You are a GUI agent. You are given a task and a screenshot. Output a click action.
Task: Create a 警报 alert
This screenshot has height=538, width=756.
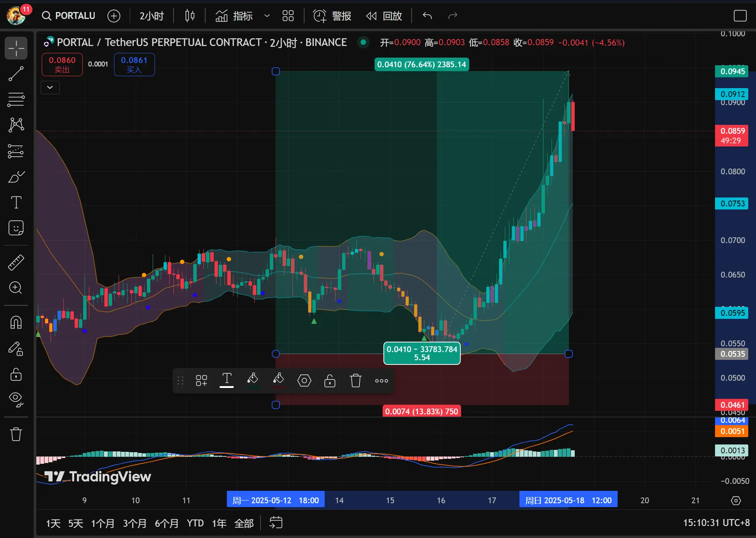click(x=332, y=16)
